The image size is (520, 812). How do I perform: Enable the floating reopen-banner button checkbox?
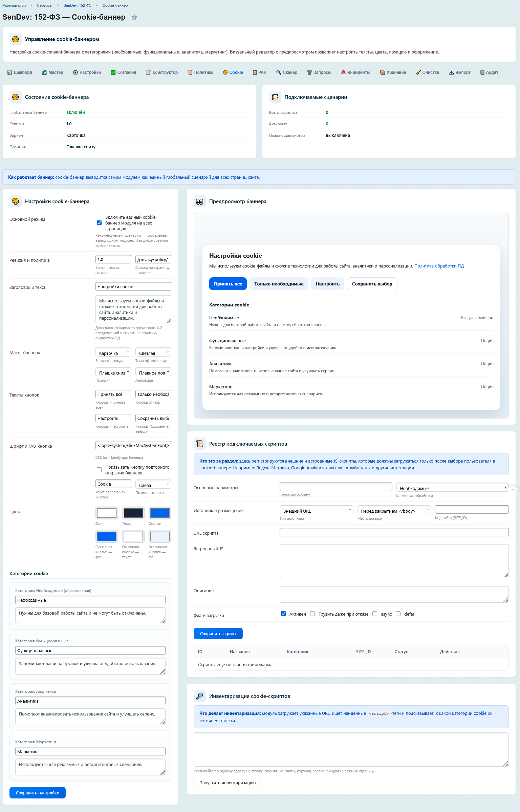(x=99, y=470)
